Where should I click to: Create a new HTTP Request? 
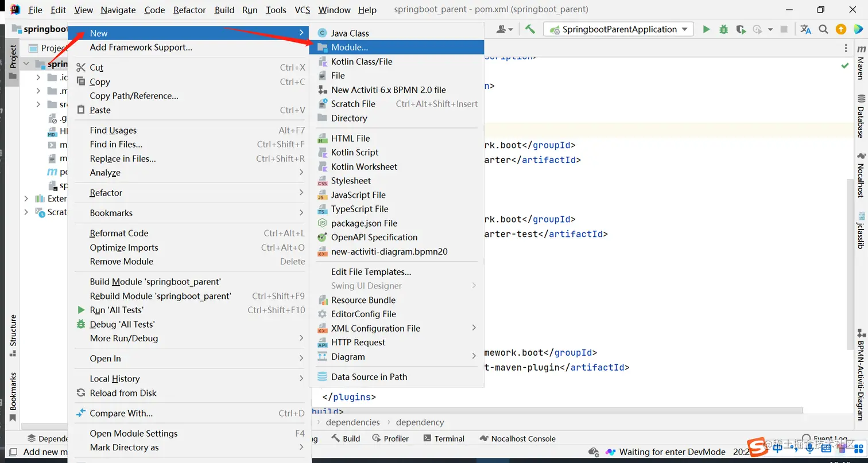pos(397,343)
